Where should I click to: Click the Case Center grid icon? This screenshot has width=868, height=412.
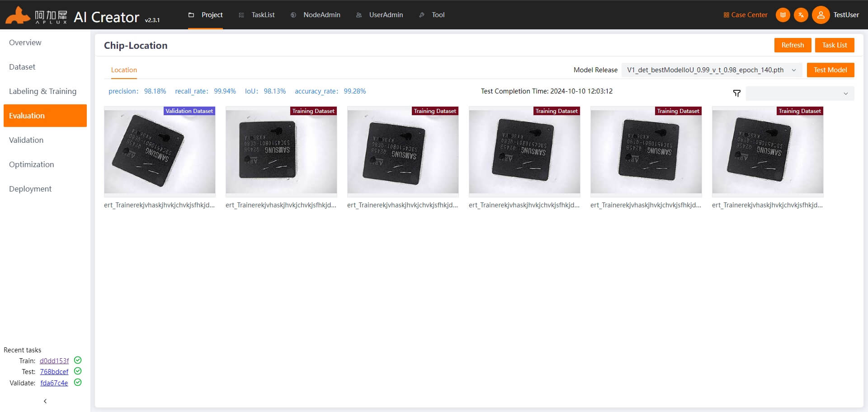(x=726, y=15)
